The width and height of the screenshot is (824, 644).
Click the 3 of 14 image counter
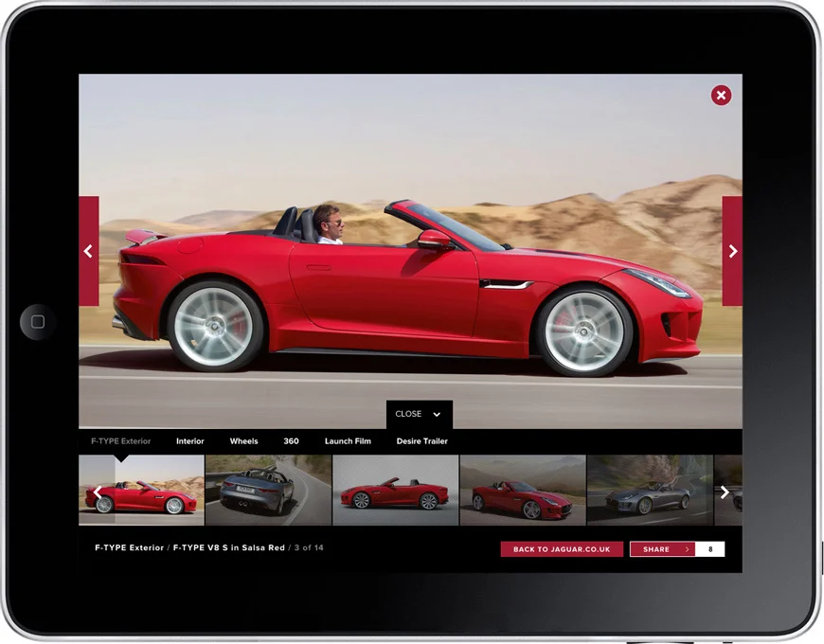pyautogui.click(x=309, y=547)
